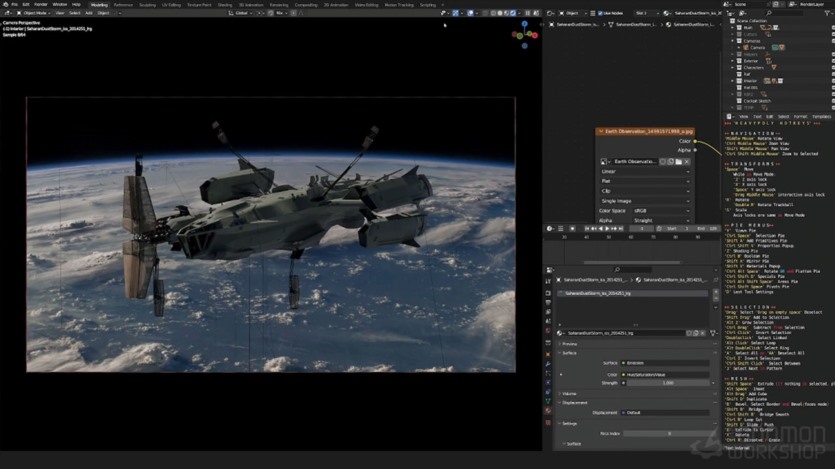
Task: Expand the Main collection in outliner
Action: 733,27
